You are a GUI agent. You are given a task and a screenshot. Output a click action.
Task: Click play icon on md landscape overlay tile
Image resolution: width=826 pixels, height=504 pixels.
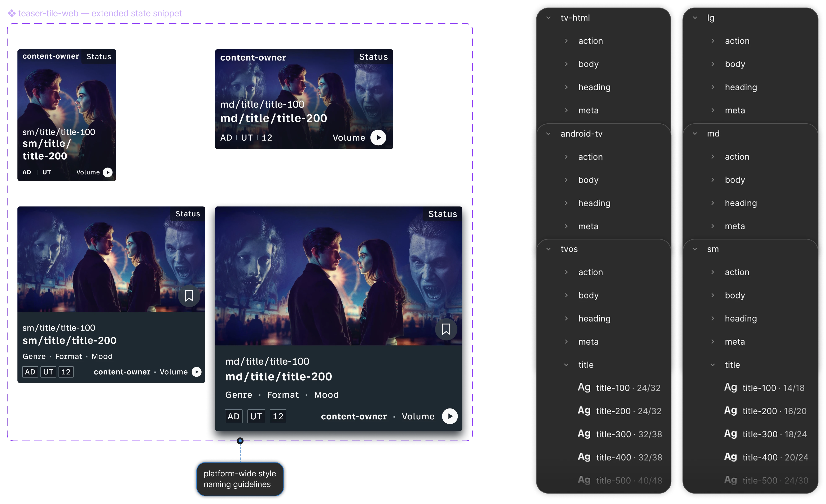(378, 138)
